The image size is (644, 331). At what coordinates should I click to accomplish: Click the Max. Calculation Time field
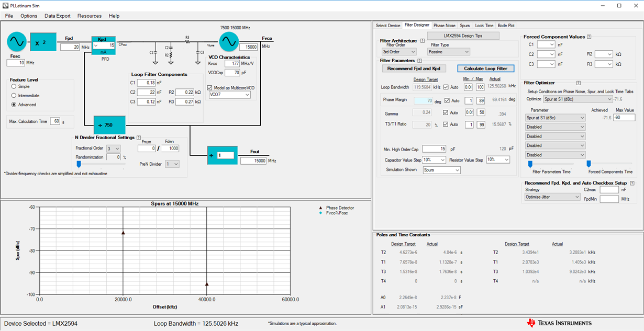pos(55,121)
